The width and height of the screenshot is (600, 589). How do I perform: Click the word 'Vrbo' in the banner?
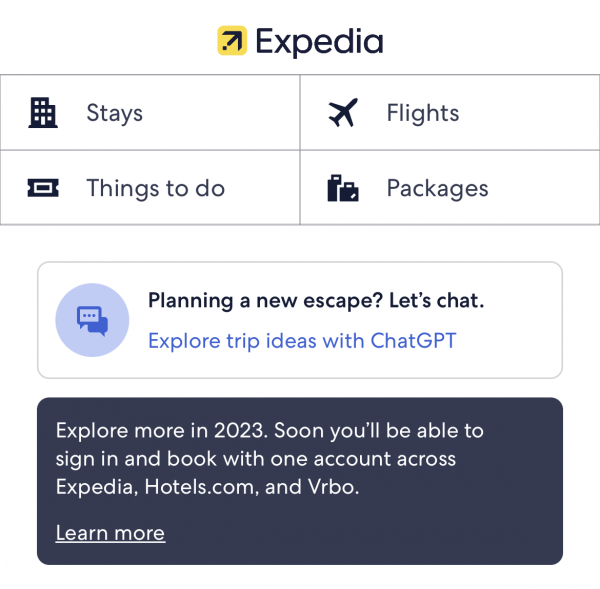(x=333, y=487)
